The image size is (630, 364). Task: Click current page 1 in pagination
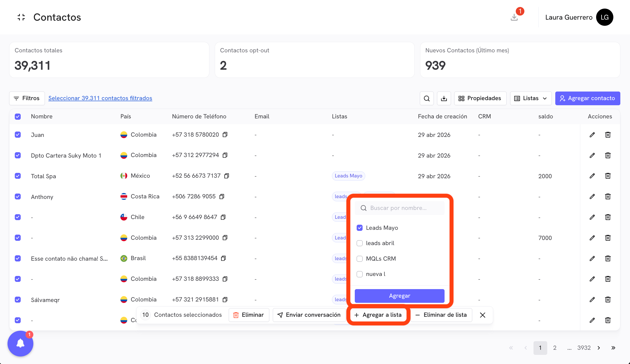(x=540, y=348)
